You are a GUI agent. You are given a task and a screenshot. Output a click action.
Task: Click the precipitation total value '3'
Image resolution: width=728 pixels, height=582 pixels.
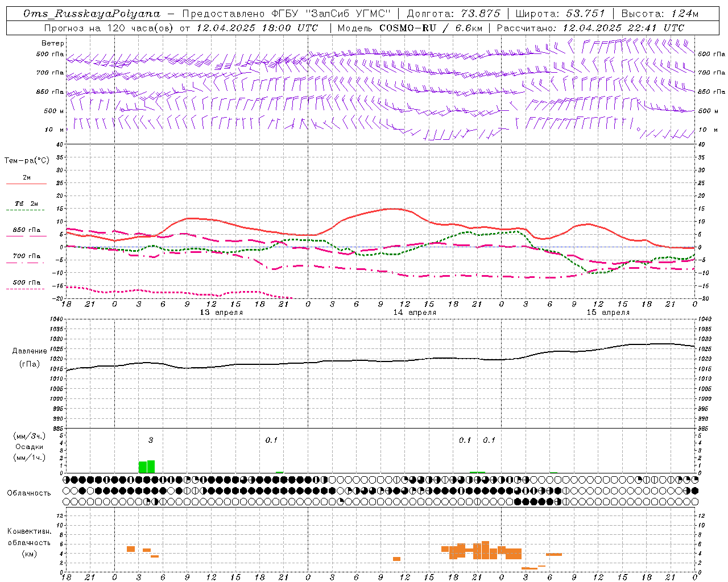click(151, 440)
